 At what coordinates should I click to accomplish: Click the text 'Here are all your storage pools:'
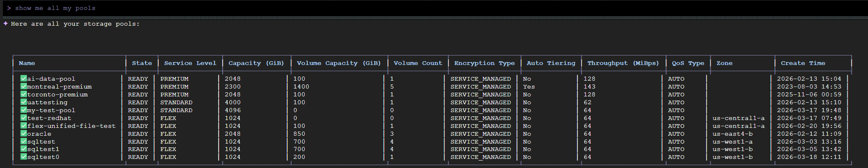[x=75, y=24]
